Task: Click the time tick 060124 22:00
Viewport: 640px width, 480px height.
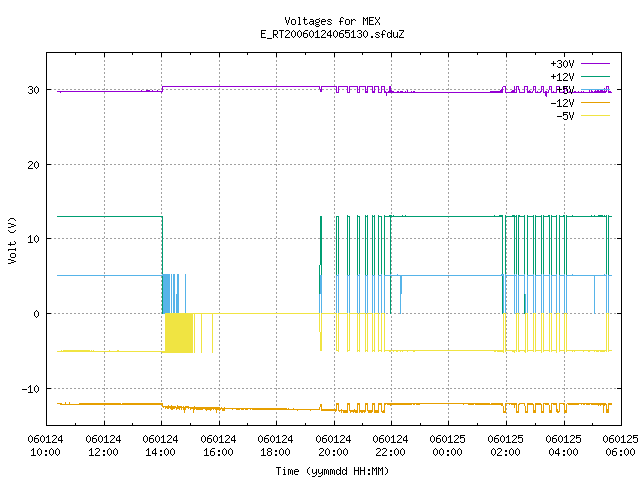Action: tap(391, 446)
